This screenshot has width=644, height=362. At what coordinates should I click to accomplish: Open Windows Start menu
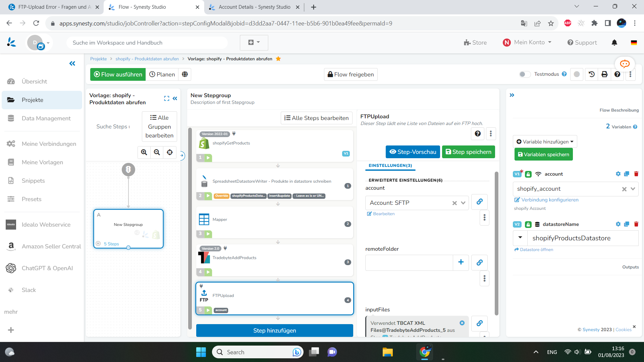pos(201,352)
